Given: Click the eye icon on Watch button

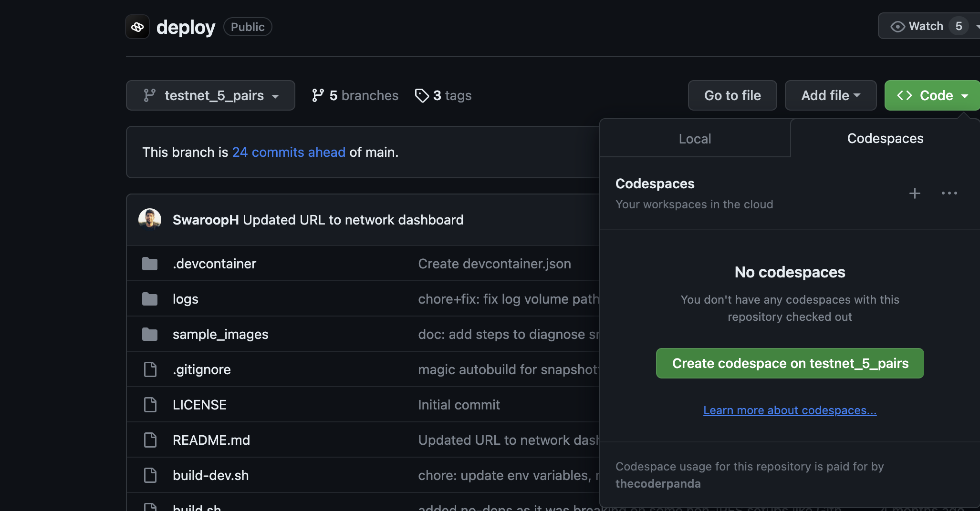Looking at the screenshot, I should click(897, 27).
